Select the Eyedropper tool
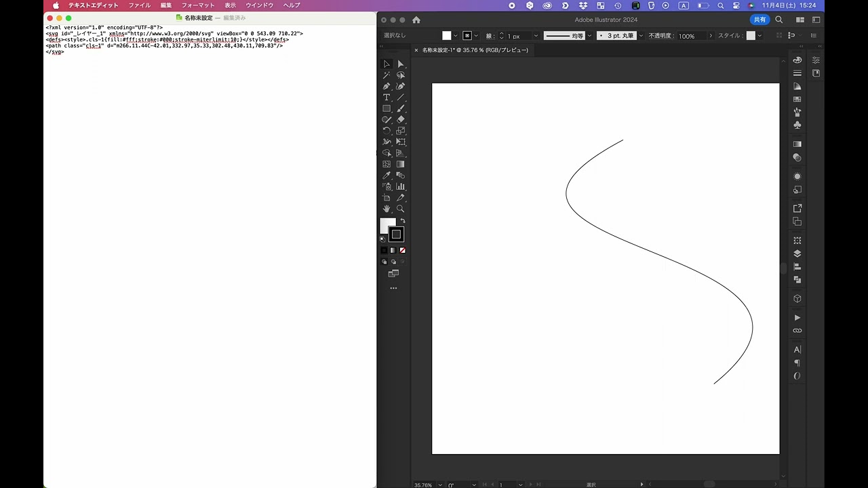 click(387, 175)
